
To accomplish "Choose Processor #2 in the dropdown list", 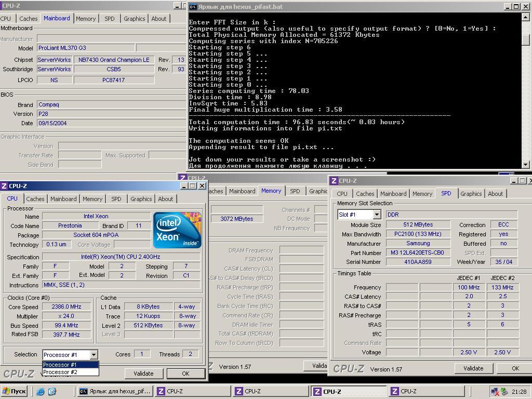I will click(x=71, y=372).
